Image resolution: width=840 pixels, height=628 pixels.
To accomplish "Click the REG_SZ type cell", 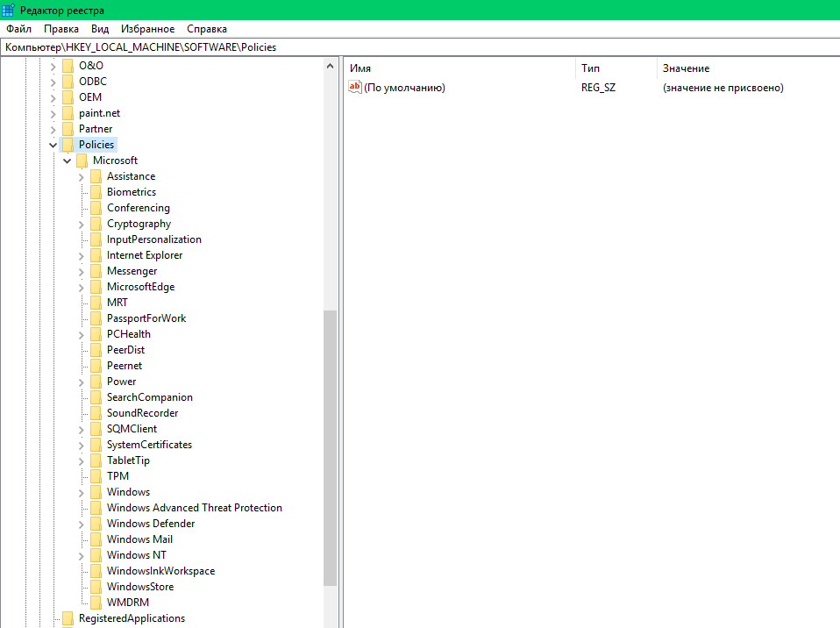I will 598,88.
